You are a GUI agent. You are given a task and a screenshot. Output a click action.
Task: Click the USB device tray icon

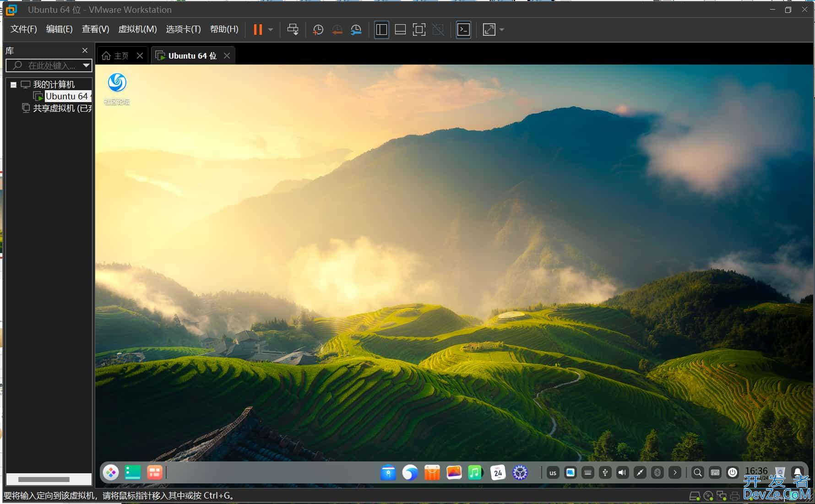point(605,473)
